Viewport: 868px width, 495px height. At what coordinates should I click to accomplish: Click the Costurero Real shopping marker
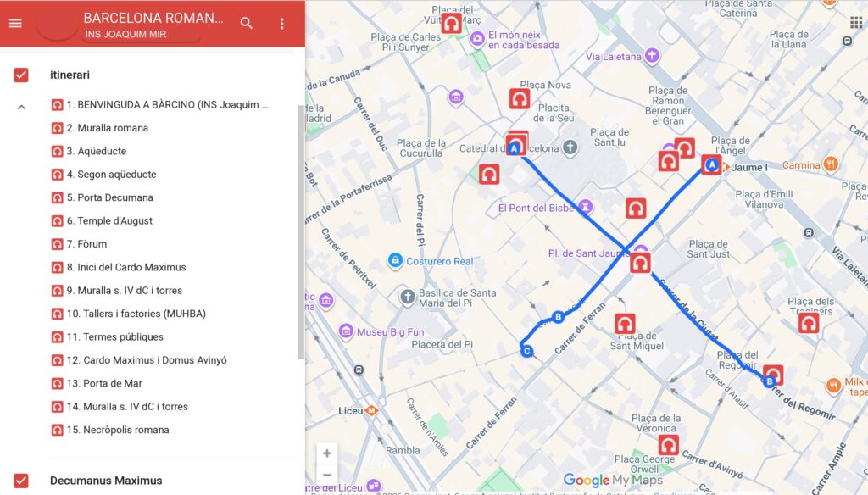[394, 260]
